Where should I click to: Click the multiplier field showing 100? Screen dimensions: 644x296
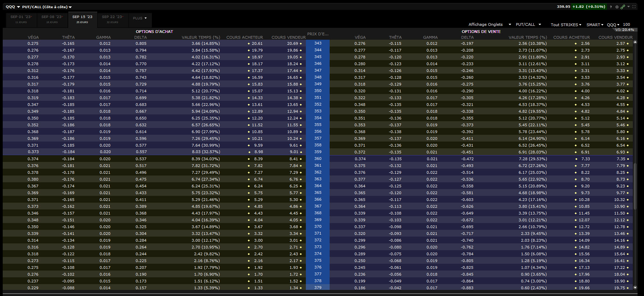(x=626, y=24)
